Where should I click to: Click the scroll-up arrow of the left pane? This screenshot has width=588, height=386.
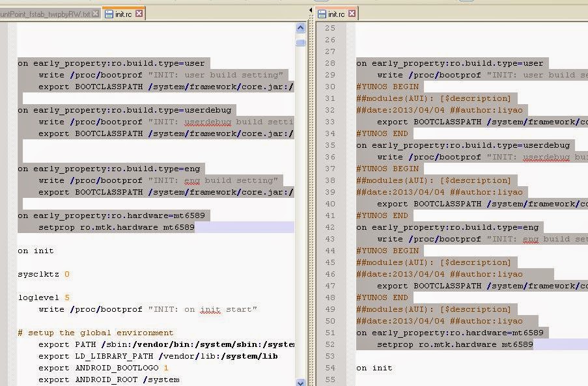coord(300,27)
